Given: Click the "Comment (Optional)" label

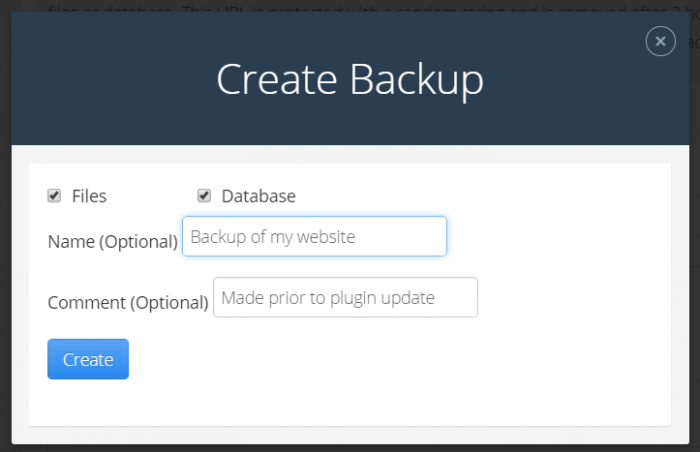Looking at the screenshot, I should (128, 302).
